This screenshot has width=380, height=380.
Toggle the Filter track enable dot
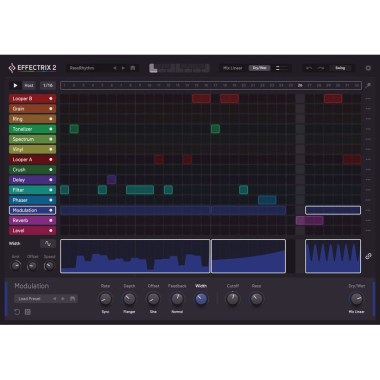pos(51,190)
